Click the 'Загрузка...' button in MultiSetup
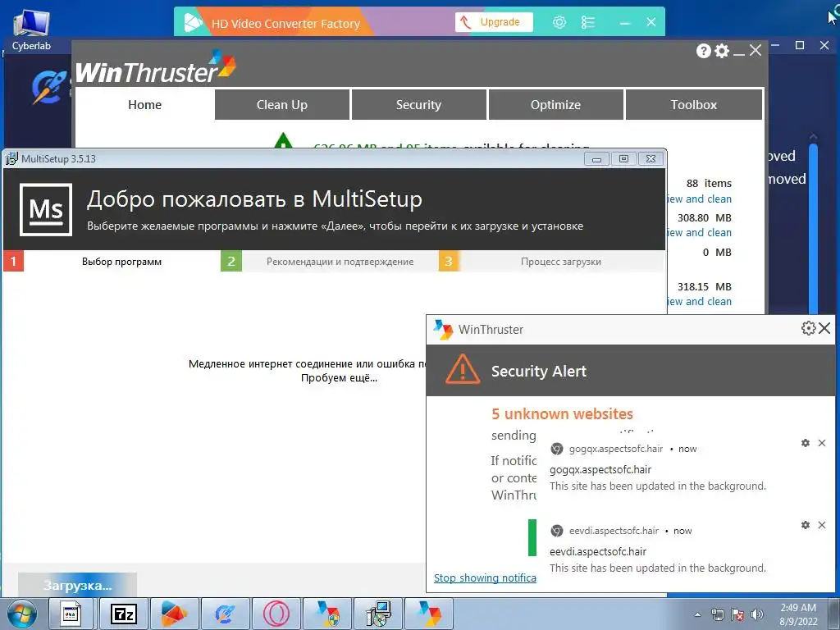Image resolution: width=840 pixels, height=630 pixels. pyautogui.click(x=78, y=585)
